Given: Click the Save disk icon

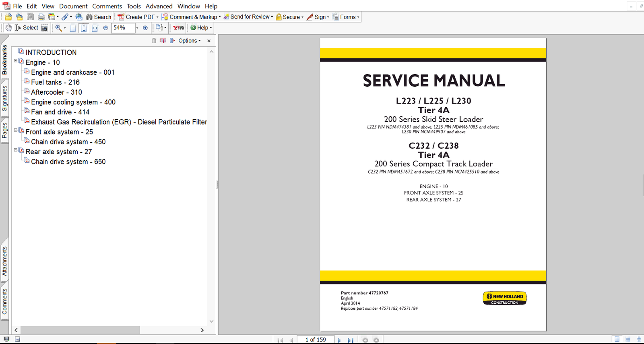Looking at the screenshot, I should (x=30, y=17).
